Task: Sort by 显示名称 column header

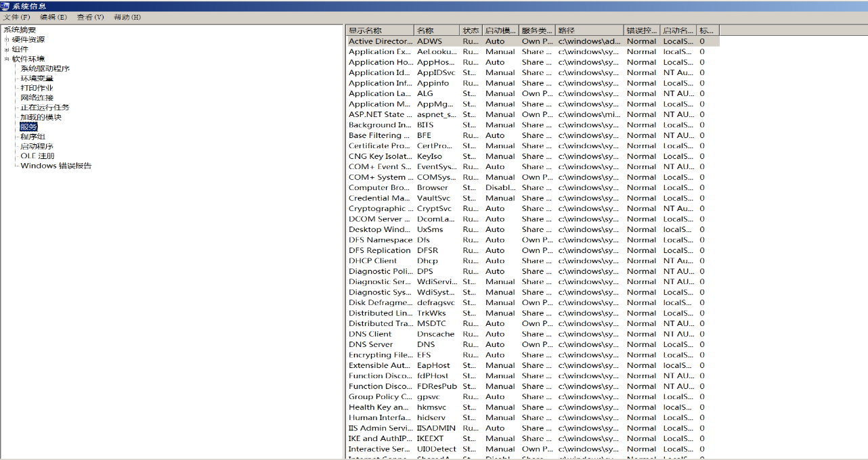Action: tap(380, 30)
